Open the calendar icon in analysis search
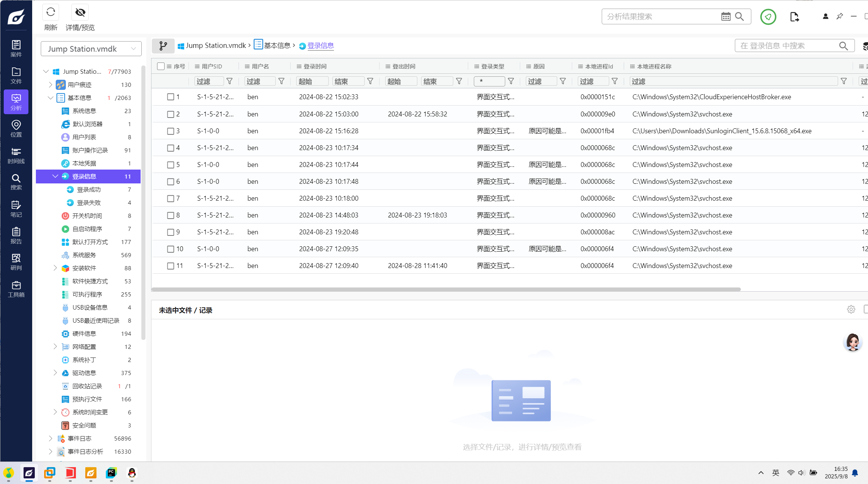The width and height of the screenshot is (868, 484). click(726, 16)
